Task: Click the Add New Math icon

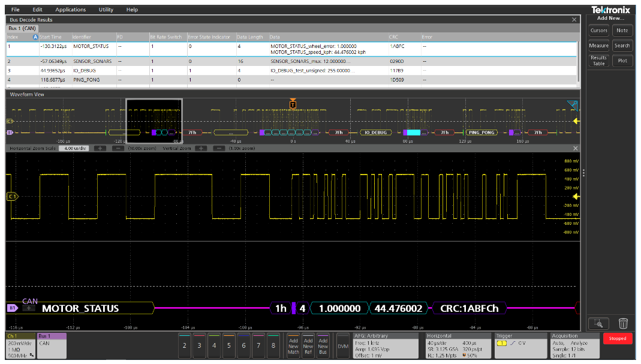Action: click(293, 345)
